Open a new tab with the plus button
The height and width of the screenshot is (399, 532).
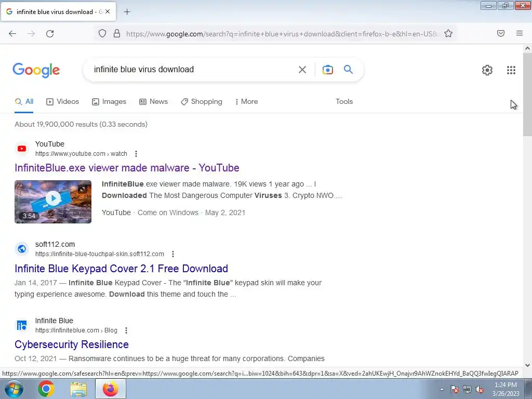pos(127,12)
